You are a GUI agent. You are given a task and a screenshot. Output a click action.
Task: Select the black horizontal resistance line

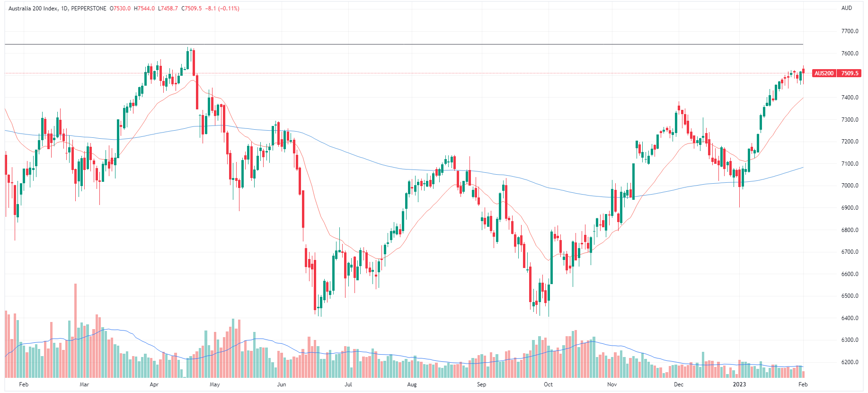[379, 44]
